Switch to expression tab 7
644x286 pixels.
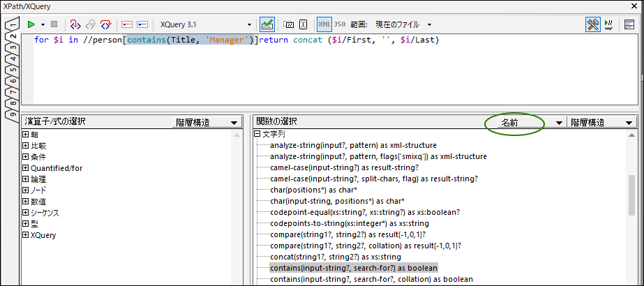13,92
